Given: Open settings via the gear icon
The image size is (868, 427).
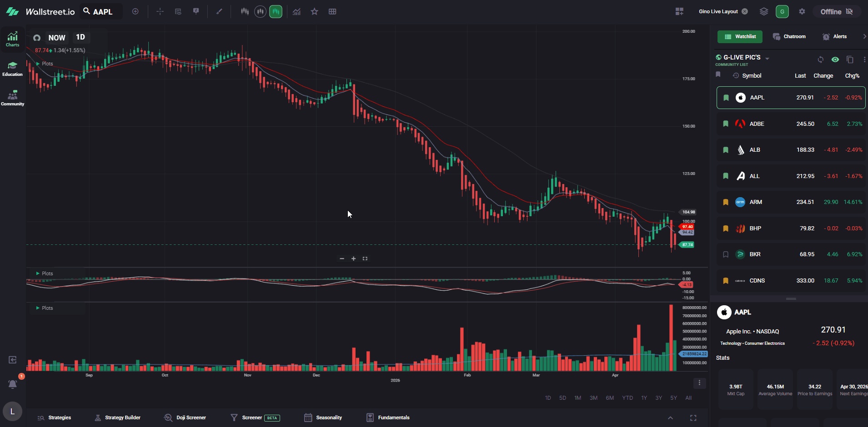Looking at the screenshot, I should coord(802,12).
